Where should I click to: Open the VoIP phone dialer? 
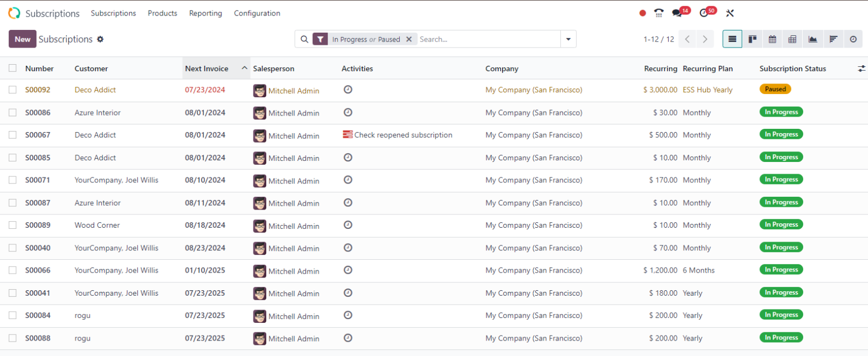[x=659, y=13]
